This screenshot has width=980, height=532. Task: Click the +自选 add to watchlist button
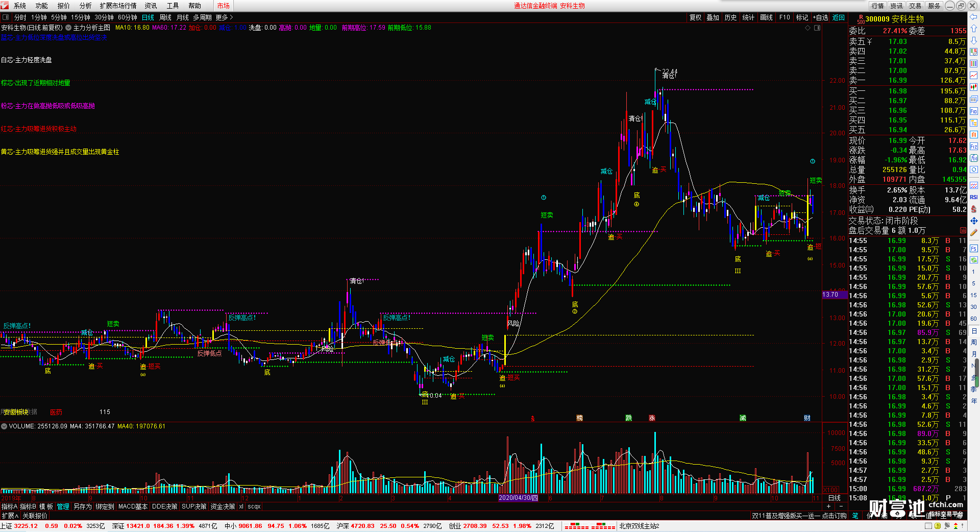coord(820,17)
